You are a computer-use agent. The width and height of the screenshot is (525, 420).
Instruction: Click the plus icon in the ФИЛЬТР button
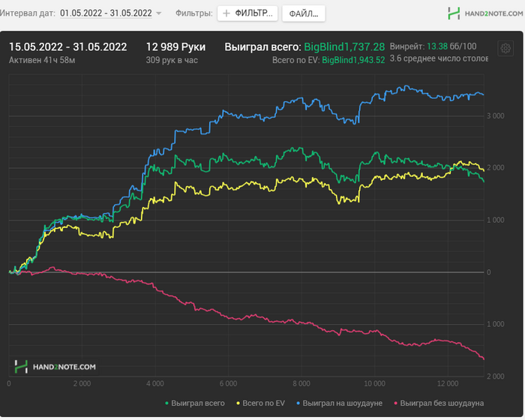(x=226, y=13)
